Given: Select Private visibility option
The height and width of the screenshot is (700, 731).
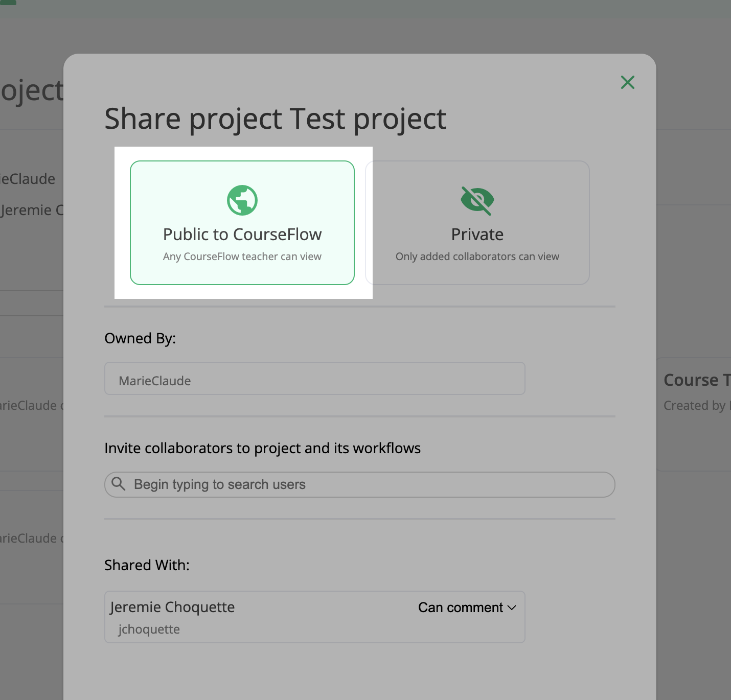Looking at the screenshot, I should click(x=477, y=223).
